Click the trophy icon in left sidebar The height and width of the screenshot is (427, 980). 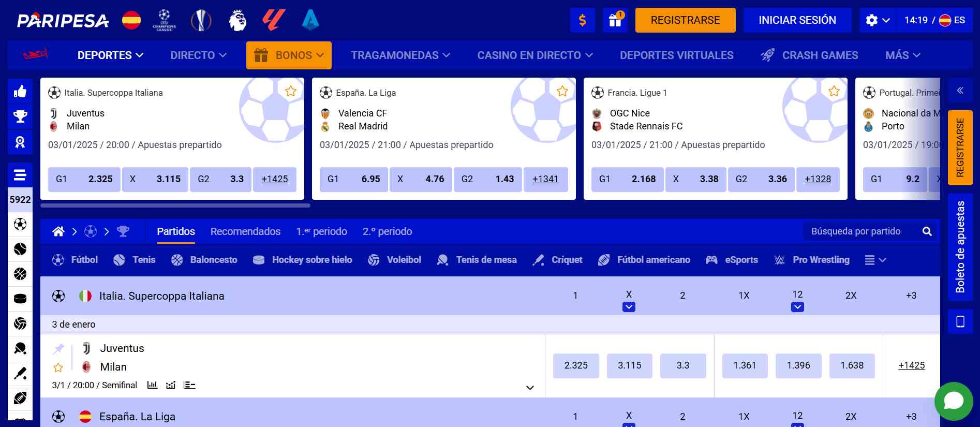pos(20,116)
